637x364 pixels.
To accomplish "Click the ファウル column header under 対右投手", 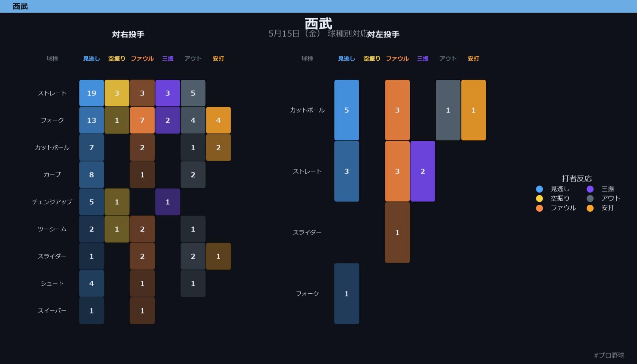I will point(142,59).
